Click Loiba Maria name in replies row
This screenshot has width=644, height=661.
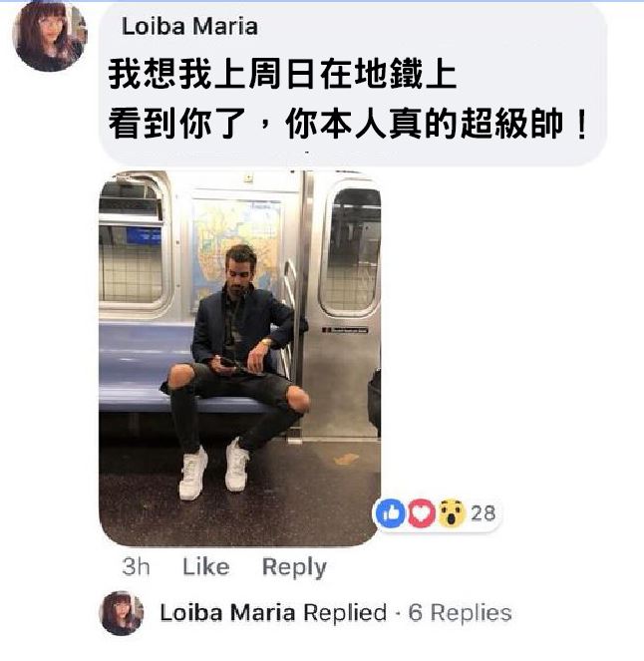pos(227,612)
